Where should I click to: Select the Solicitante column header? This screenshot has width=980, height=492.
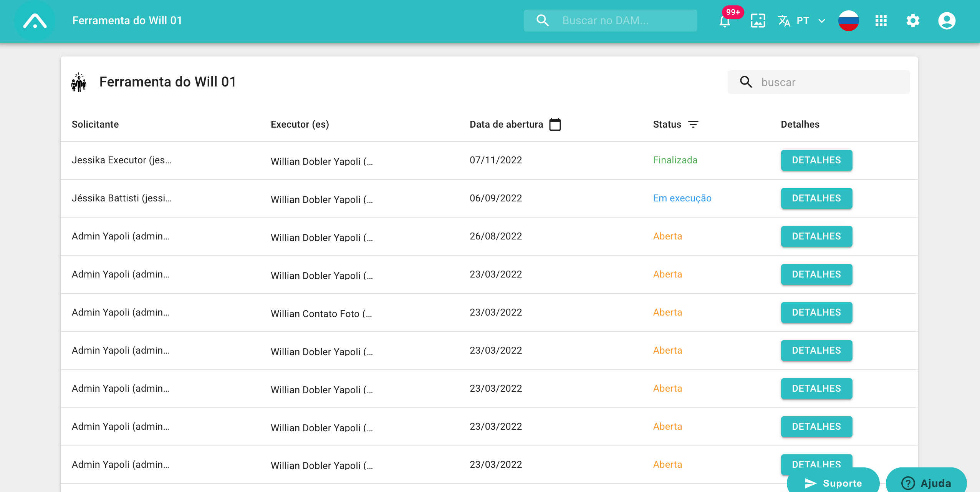pyautogui.click(x=95, y=124)
